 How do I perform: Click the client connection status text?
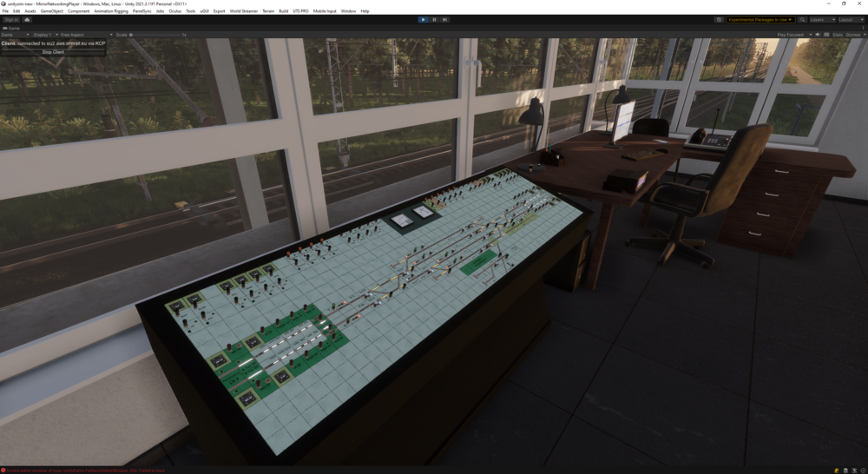click(x=53, y=43)
